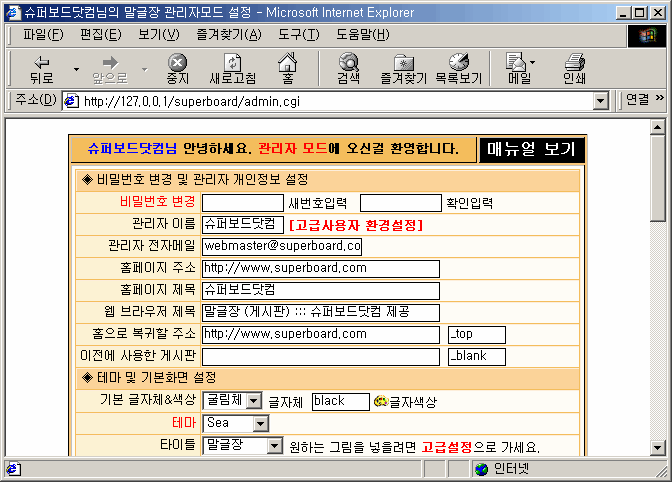
Task: Click the scrollbar up arrow
Action: point(657,127)
